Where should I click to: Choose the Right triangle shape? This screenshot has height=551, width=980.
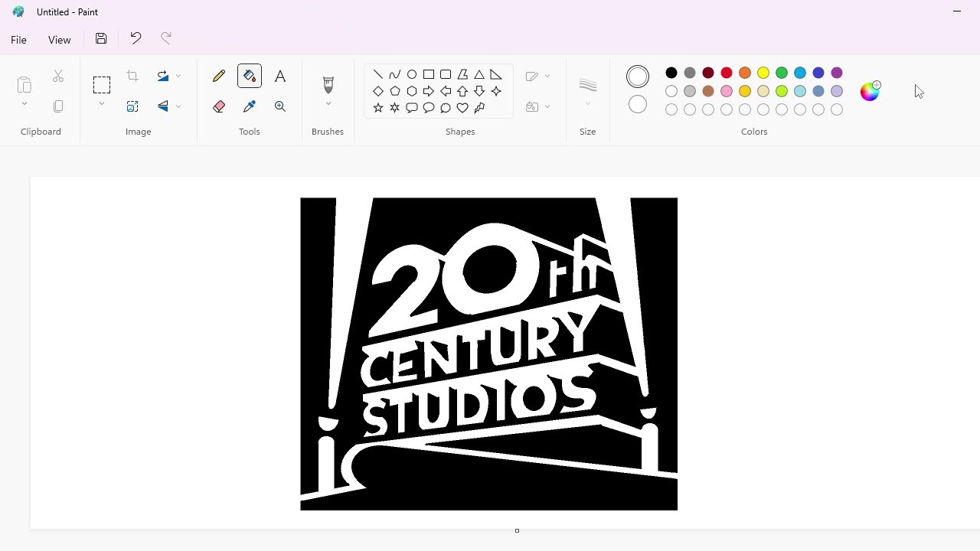point(496,74)
